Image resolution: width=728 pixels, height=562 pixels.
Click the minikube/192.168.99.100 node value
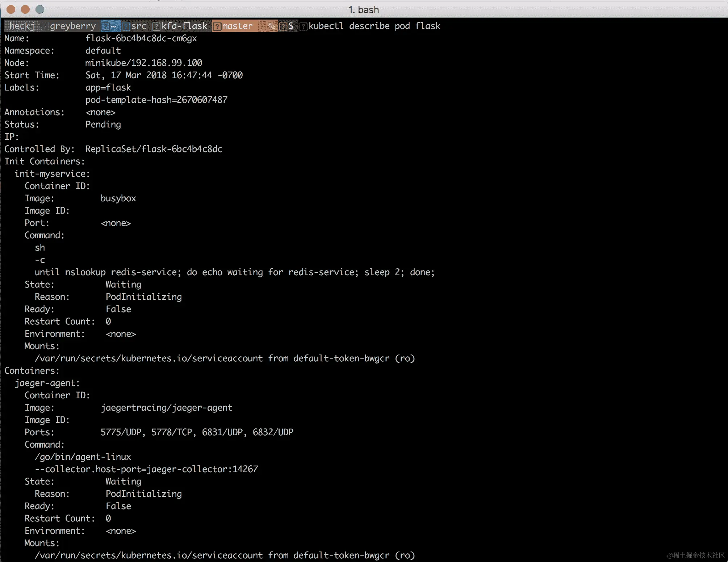[143, 63]
